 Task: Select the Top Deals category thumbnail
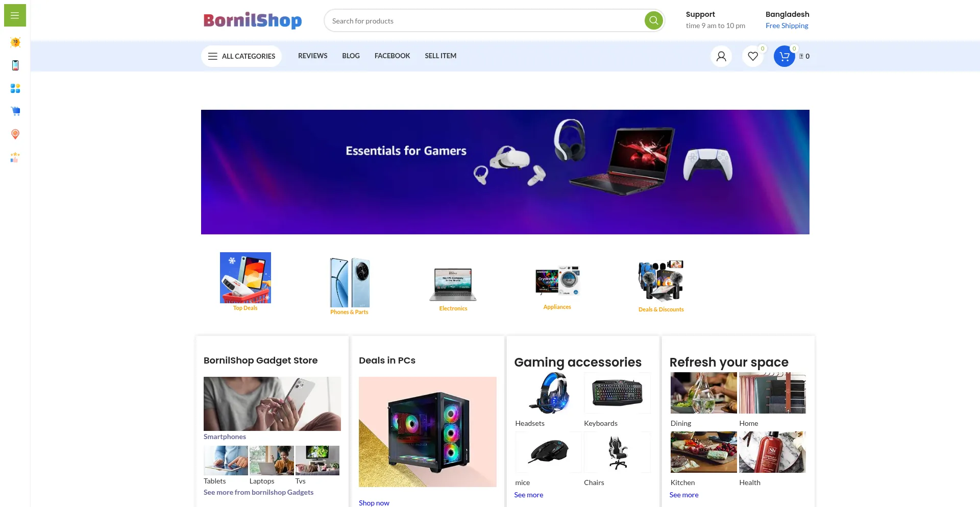tap(246, 278)
